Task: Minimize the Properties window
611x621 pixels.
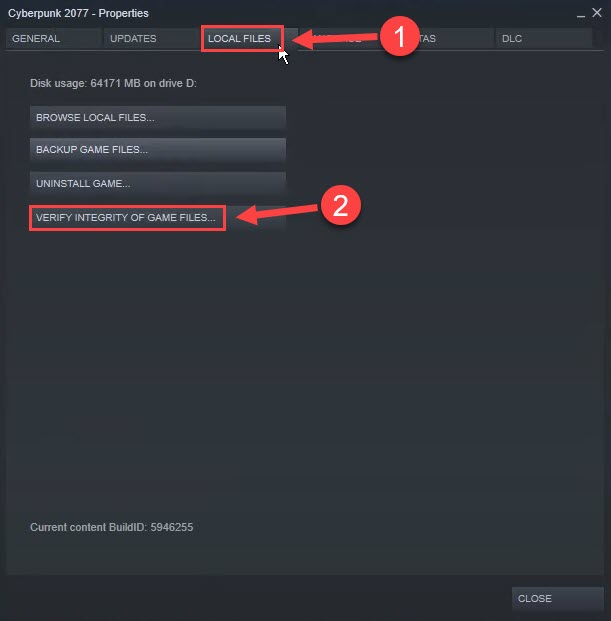Action: point(581,14)
